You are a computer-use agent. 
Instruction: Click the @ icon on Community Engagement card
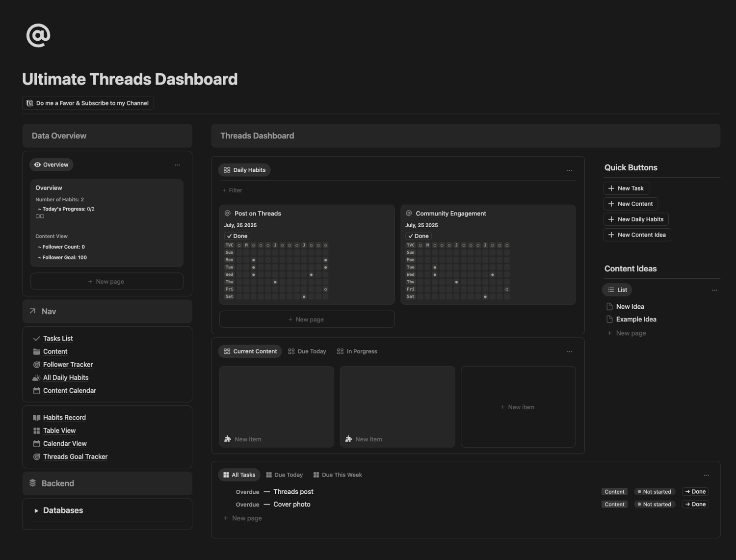click(409, 213)
